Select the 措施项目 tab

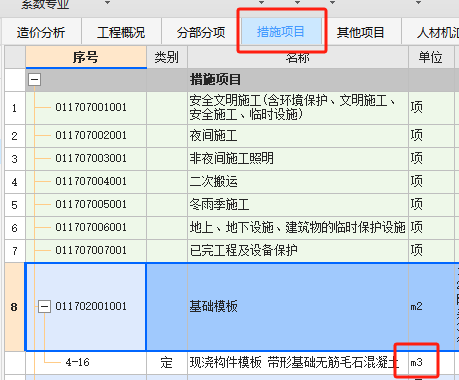point(281,32)
